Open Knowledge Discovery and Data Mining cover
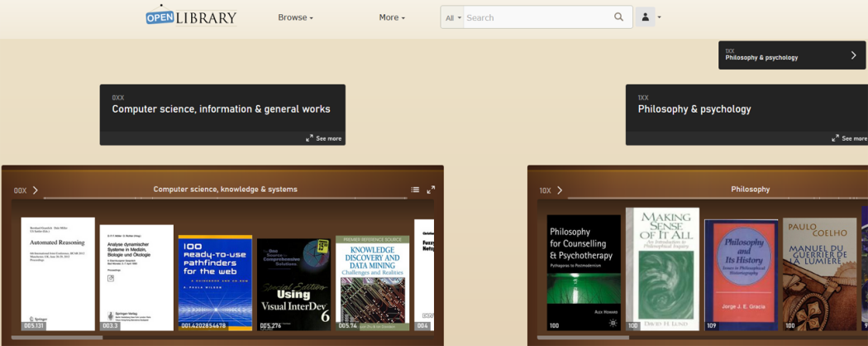Screen dimensions: 868x346 coord(373,283)
